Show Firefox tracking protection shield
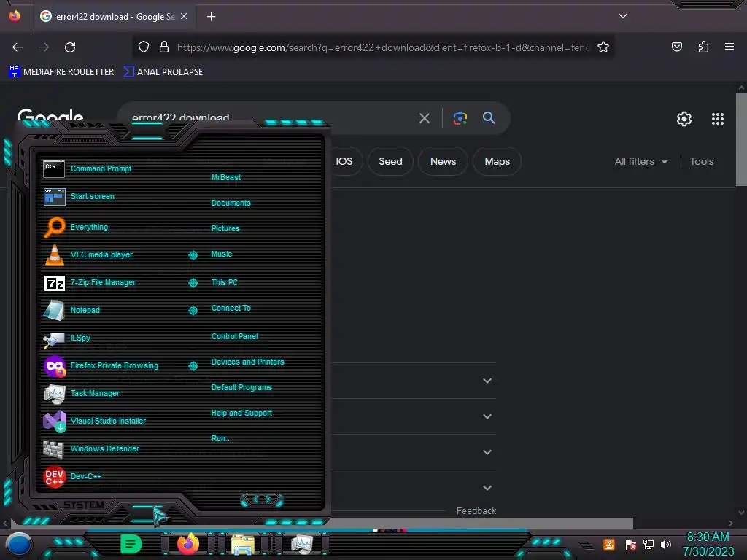The image size is (747, 560). pyautogui.click(x=144, y=47)
